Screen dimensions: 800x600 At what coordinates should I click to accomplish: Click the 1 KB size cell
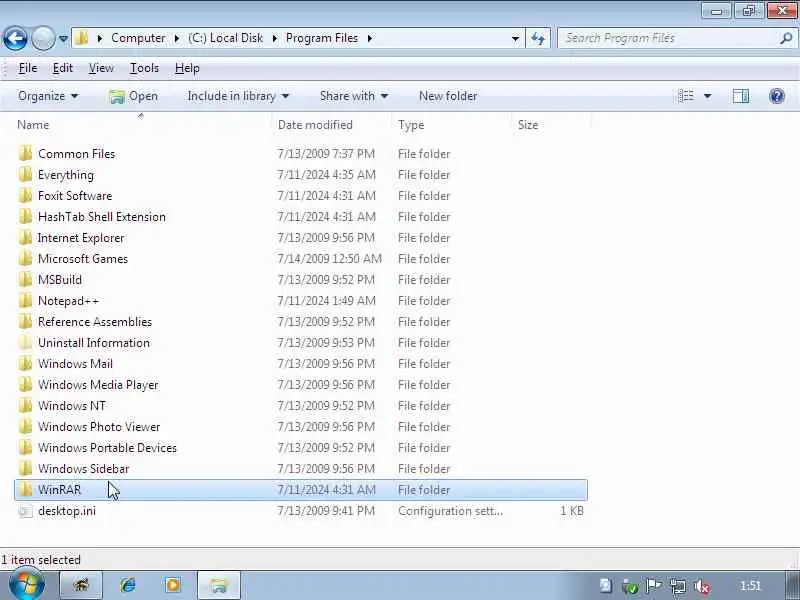pyautogui.click(x=572, y=511)
